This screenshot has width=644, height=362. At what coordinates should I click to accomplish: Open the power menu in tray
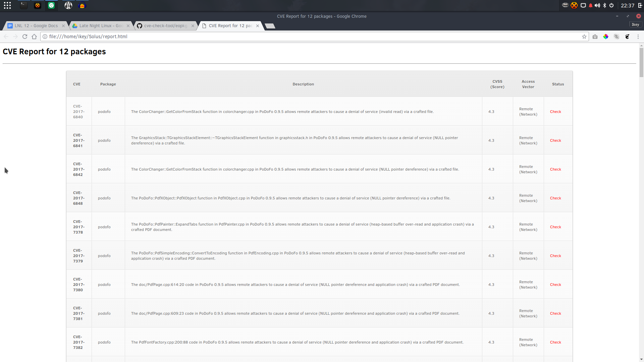point(611,5)
